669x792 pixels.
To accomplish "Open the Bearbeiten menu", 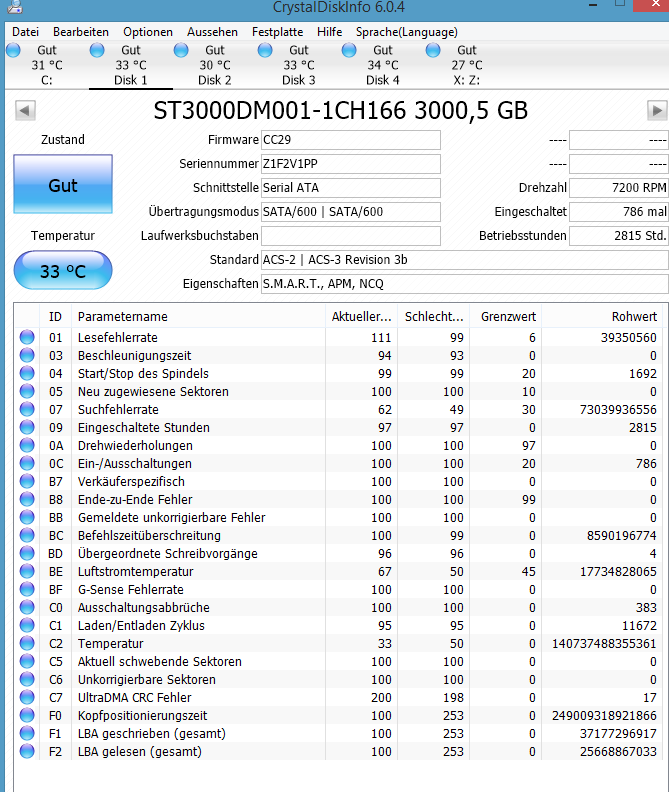I will pos(81,32).
